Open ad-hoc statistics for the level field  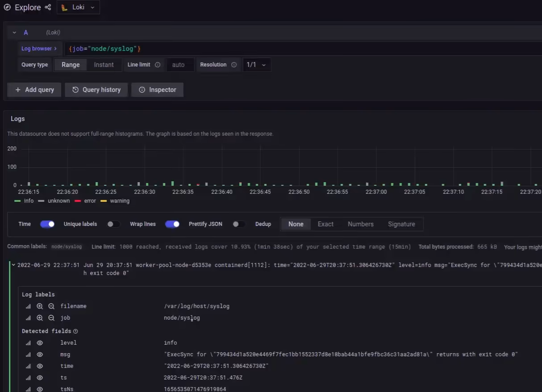click(x=28, y=342)
